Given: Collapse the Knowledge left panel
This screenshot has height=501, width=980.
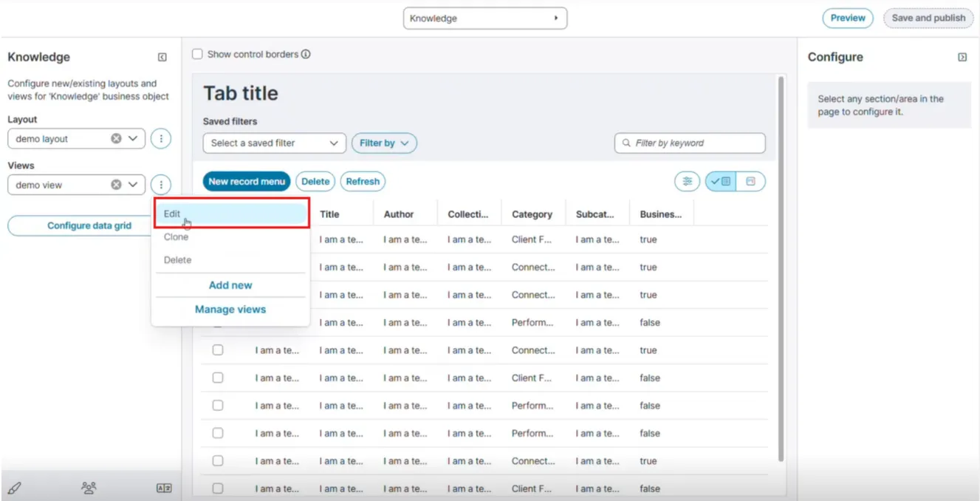Looking at the screenshot, I should point(162,58).
